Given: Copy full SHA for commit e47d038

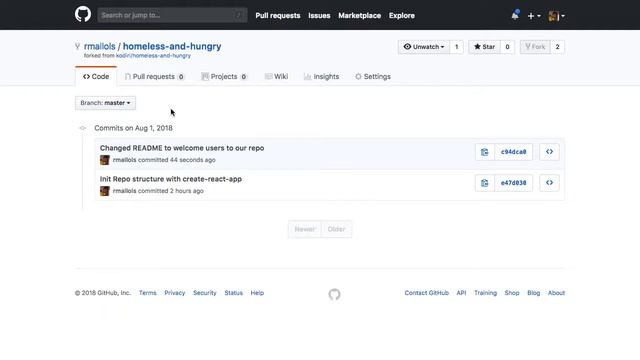Looking at the screenshot, I should coord(485,183).
